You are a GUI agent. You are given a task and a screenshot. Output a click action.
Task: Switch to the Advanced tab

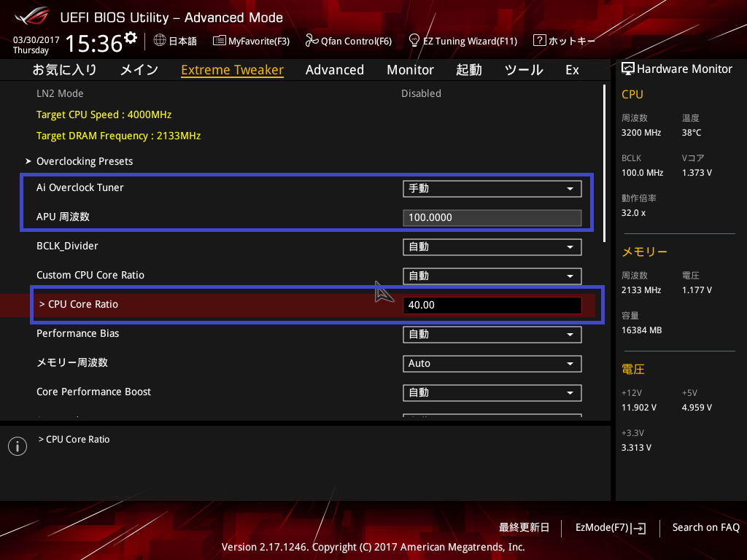click(334, 70)
